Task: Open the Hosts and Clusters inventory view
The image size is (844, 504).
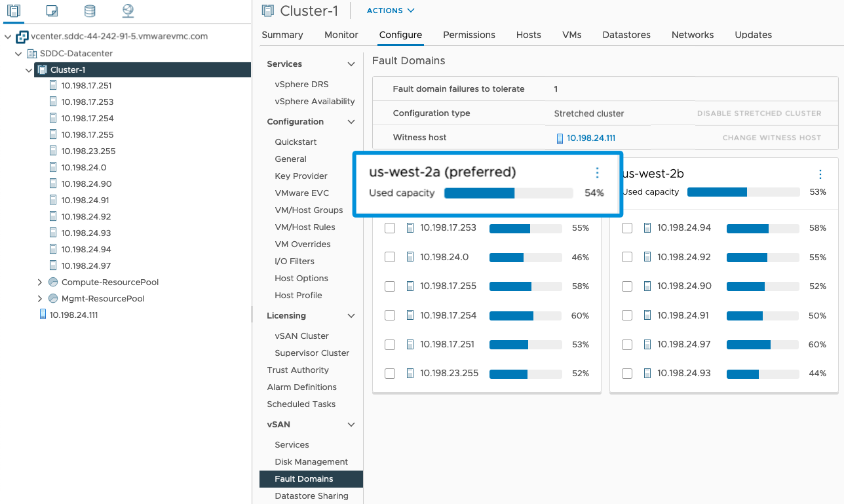Action: coord(14,10)
